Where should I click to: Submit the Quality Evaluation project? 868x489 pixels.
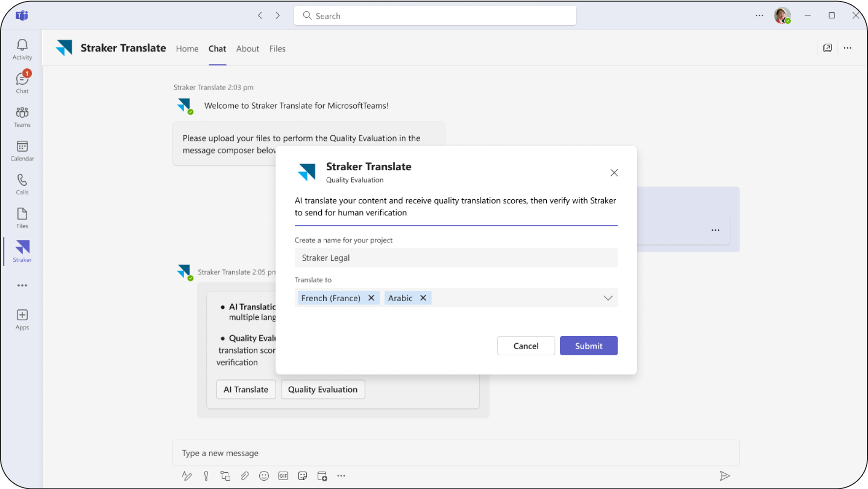tap(589, 346)
